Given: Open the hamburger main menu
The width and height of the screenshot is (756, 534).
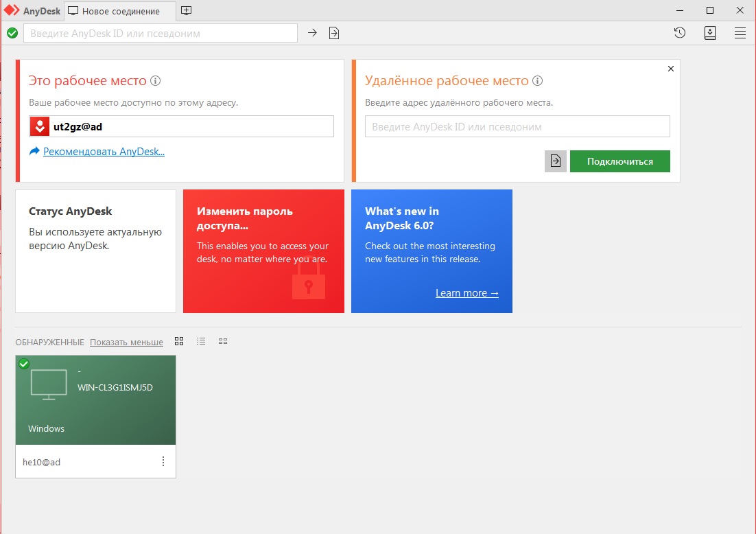Looking at the screenshot, I should (740, 33).
